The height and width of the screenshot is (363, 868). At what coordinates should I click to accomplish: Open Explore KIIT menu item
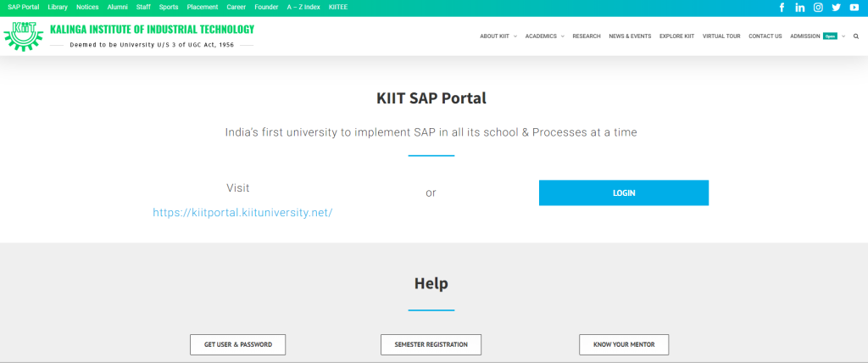(676, 36)
